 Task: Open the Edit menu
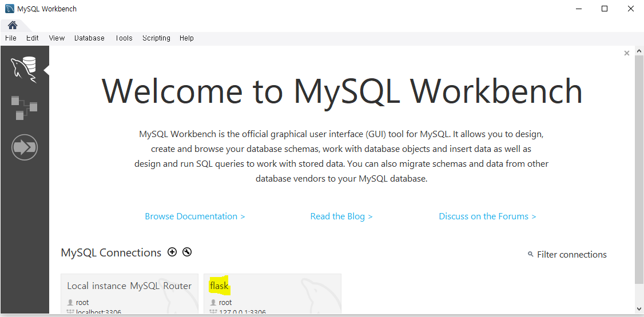point(33,38)
